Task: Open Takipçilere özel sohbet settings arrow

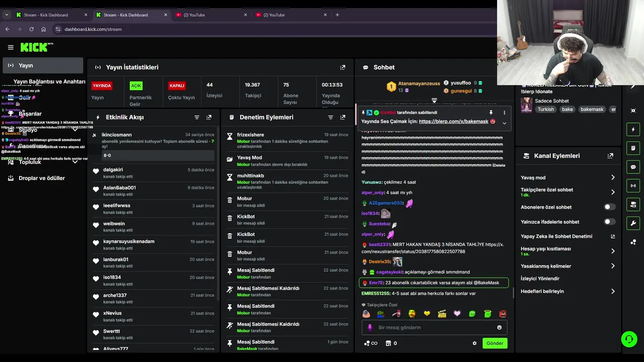Action: coord(613,192)
